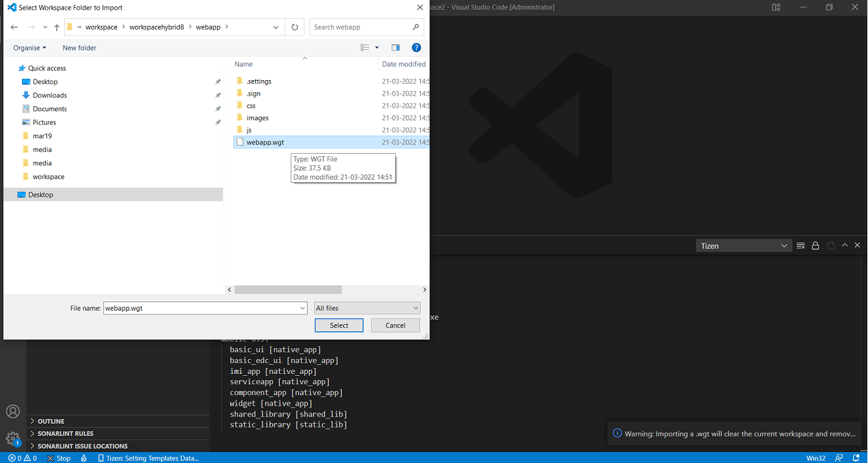Open the Tizen output channel dropdown

(x=744, y=245)
